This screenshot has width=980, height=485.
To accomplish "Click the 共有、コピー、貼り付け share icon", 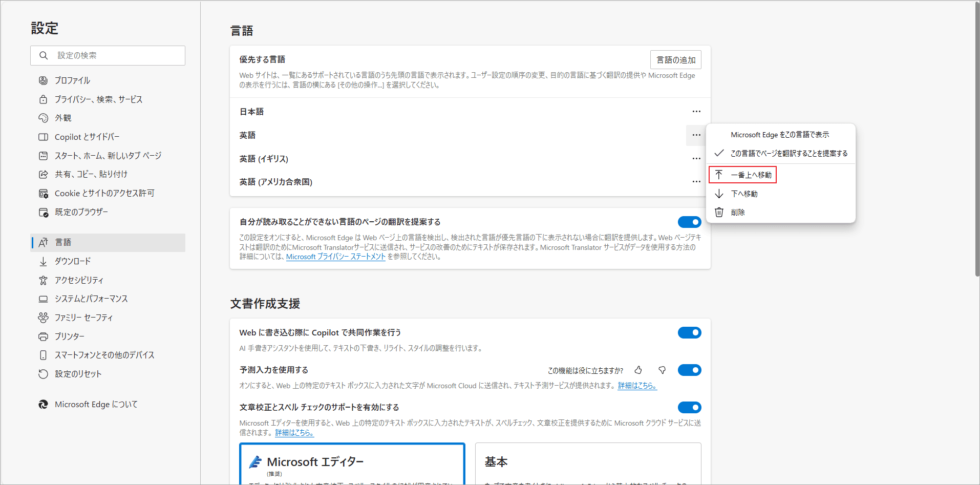I will click(44, 174).
